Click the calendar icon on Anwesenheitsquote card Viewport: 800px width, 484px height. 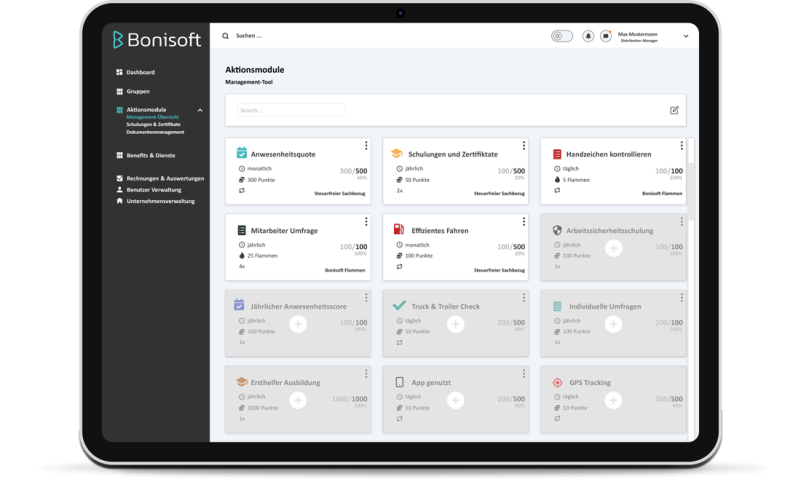241,154
